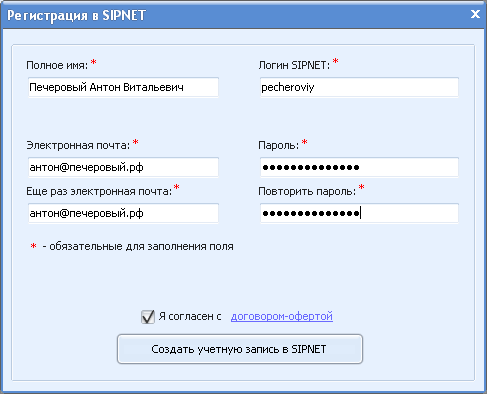Click the Полное имя: label text
Screen dimensions: 487x394
(57, 65)
